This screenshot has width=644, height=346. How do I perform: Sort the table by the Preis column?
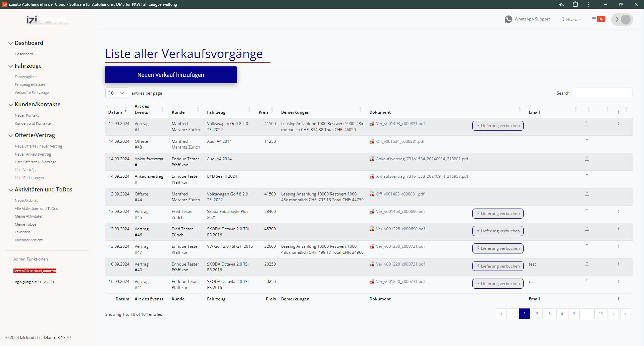point(264,112)
